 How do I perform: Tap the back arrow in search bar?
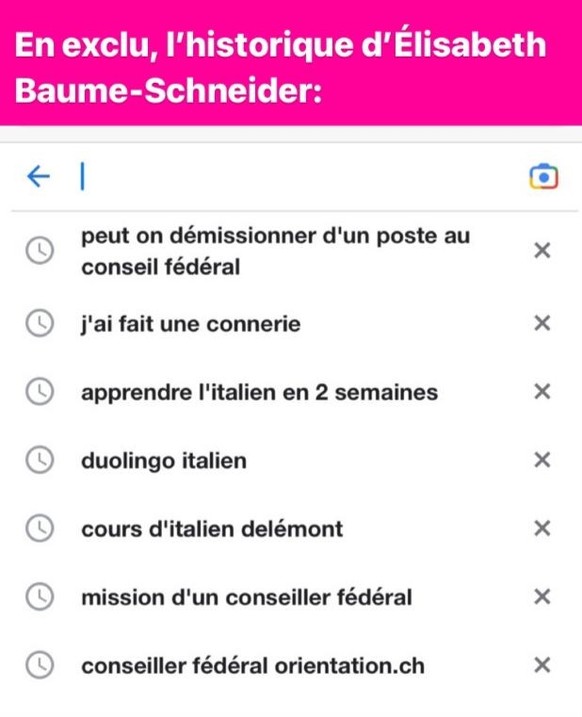point(38,177)
